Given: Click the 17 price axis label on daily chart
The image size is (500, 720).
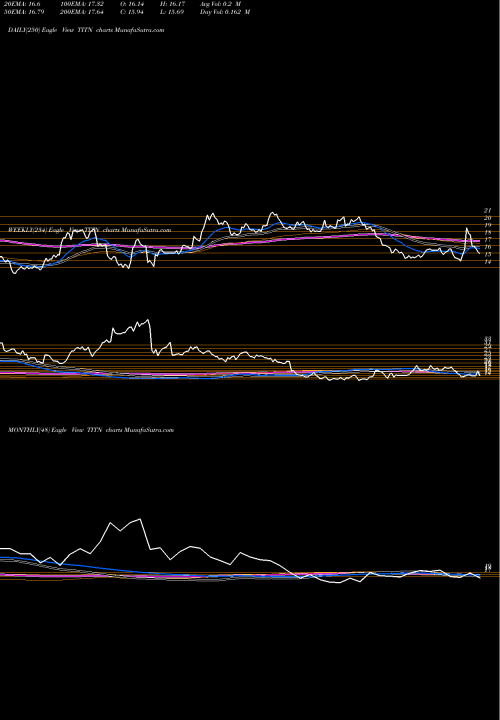Looking at the screenshot, I should pos(488,240).
